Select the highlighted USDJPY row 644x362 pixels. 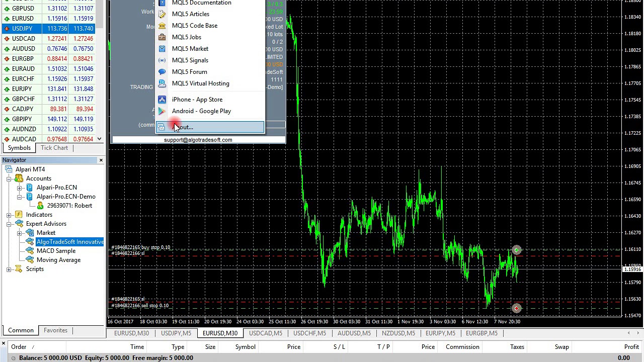49,29
